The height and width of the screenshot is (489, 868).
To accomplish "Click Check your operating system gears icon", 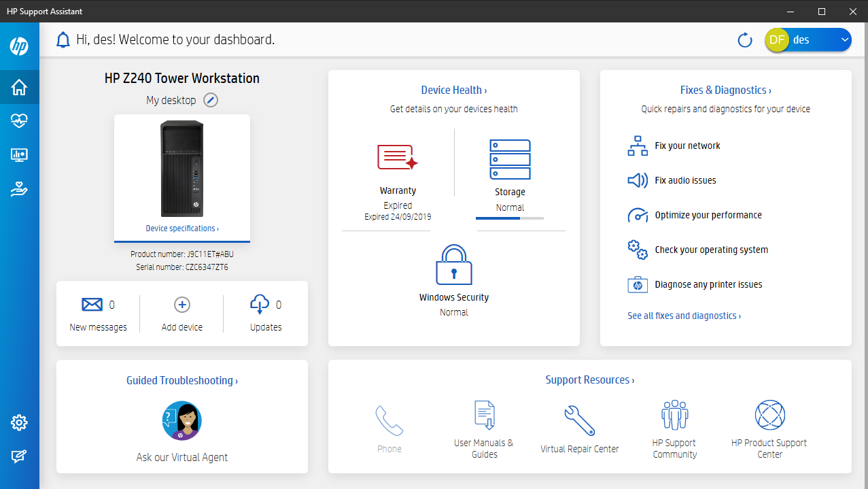I will click(x=638, y=250).
